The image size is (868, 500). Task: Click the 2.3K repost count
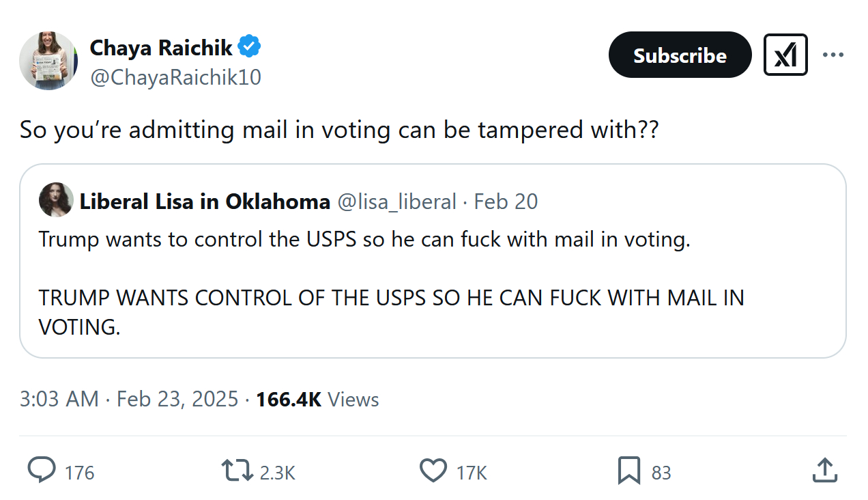click(277, 472)
